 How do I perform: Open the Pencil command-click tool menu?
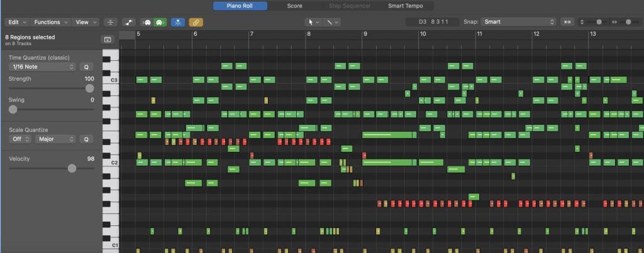click(x=333, y=22)
